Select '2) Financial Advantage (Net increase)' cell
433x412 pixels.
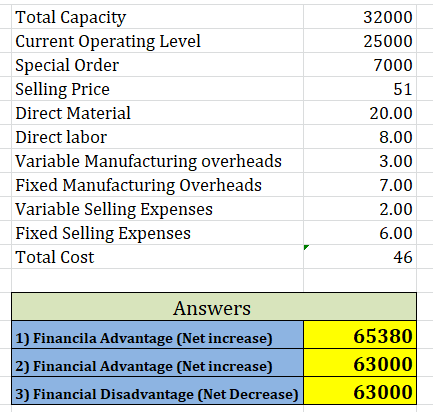(157, 363)
